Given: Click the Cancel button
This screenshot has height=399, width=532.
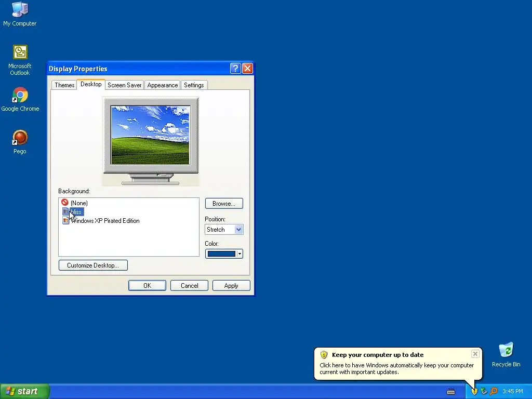Looking at the screenshot, I should [x=189, y=286].
